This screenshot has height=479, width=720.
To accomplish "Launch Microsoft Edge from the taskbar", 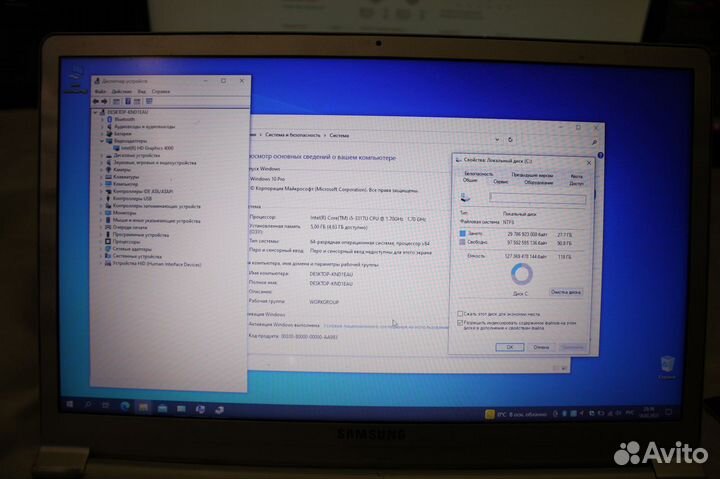I will tap(124, 406).
